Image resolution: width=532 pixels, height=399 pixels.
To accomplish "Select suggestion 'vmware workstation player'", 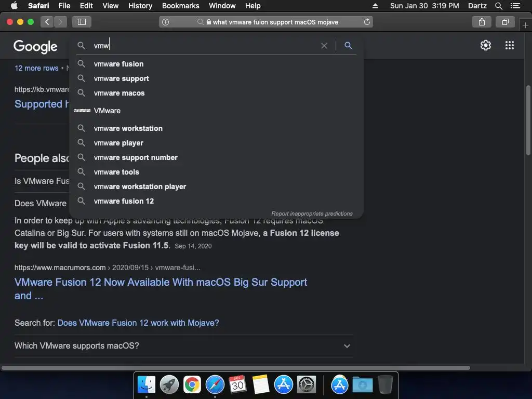I will pos(216,187).
